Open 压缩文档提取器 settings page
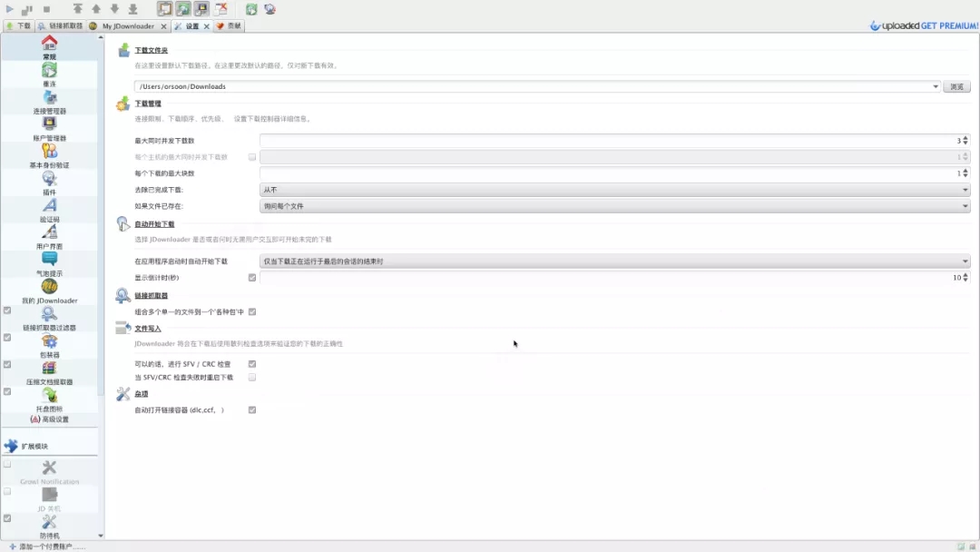Image resolution: width=980 pixels, height=552 pixels. coord(49,372)
